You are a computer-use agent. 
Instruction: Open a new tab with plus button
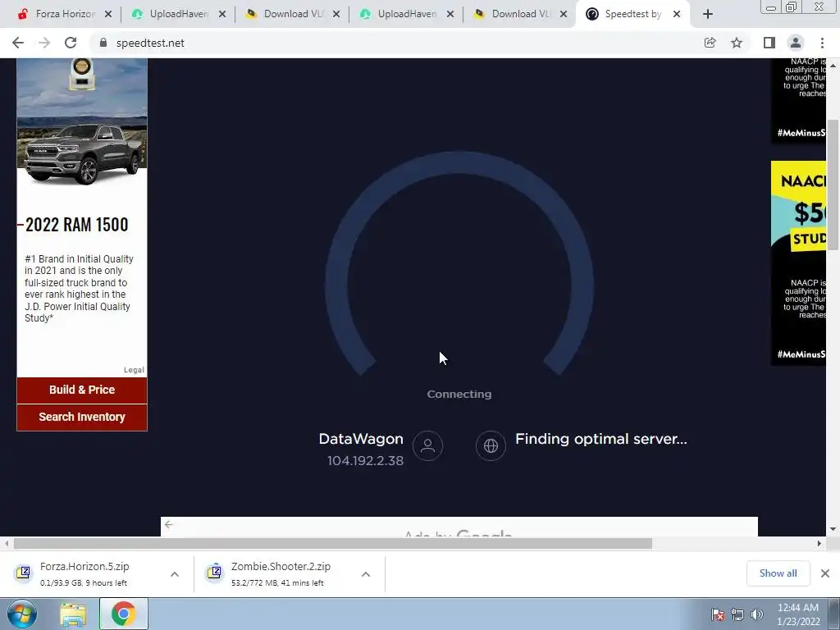(x=708, y=15)
